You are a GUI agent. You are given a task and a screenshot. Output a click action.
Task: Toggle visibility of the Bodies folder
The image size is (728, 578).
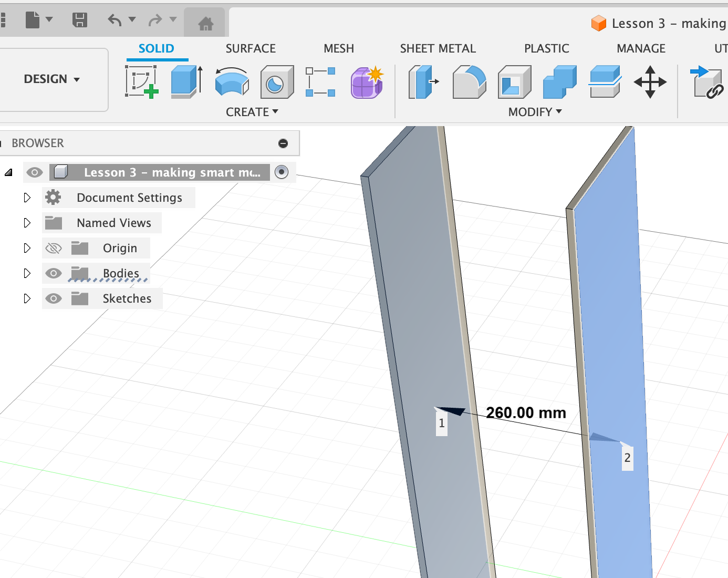click(54, 273)
